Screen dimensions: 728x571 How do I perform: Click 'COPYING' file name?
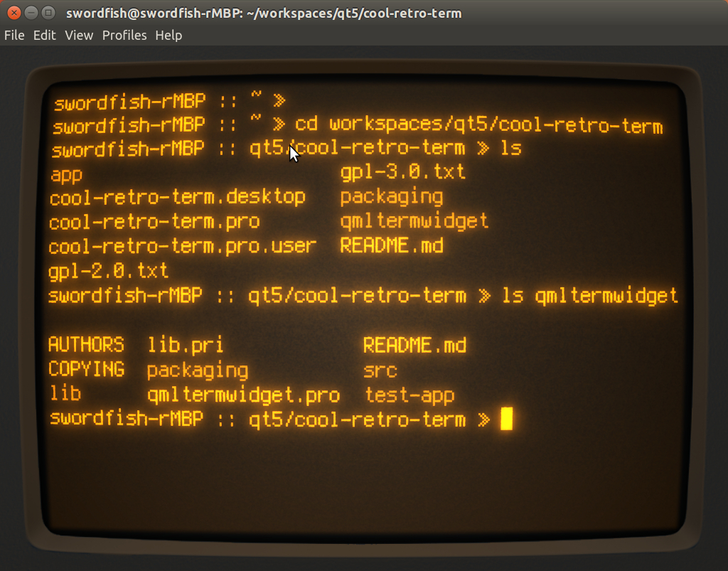click(86, 370)
